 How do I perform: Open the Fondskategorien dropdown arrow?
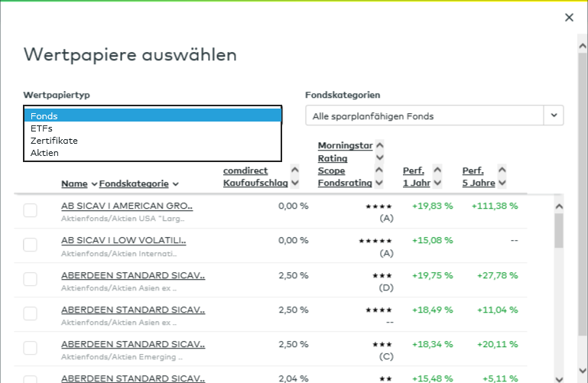coord(554,115)
